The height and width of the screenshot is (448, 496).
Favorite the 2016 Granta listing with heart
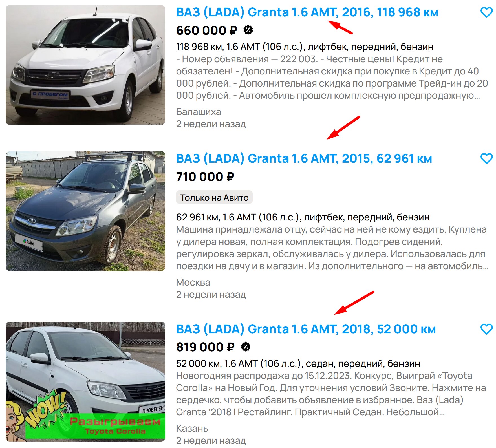(x=486, y=12)
